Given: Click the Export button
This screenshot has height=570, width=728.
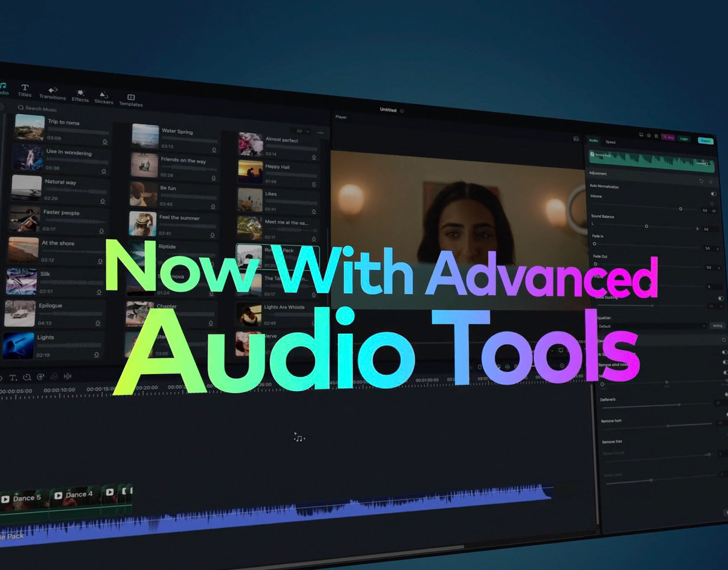Looking at the screenshot, I should pyautogui.click(x=705, y=141).
